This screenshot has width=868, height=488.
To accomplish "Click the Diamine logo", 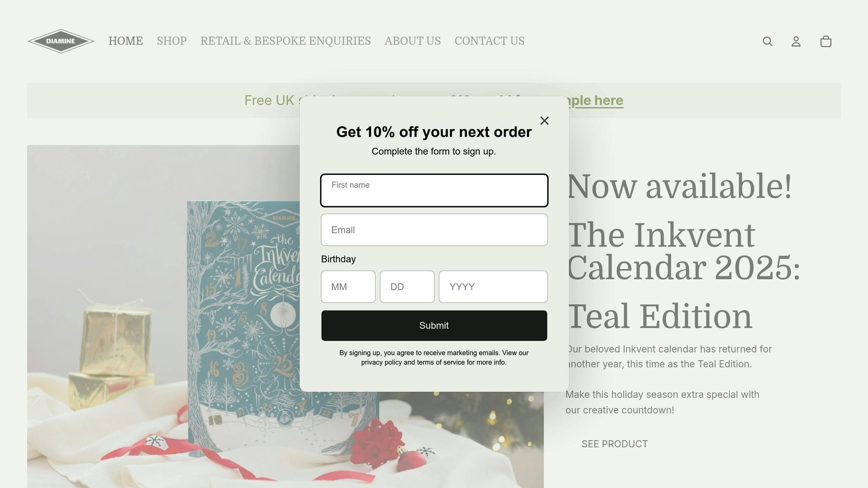I will [61, 41].
